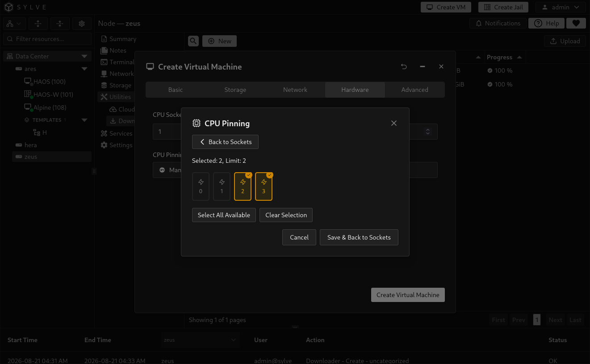
Task: Open the admin user dropdown
Action: 561,7
